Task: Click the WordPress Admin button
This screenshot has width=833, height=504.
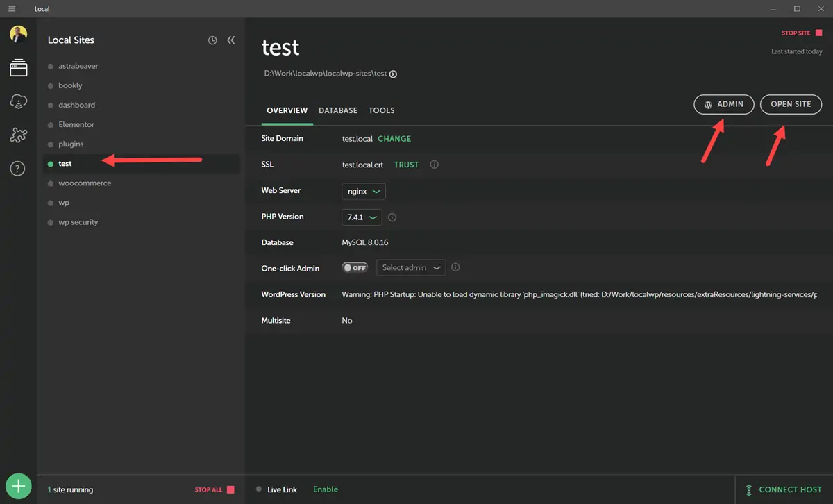Action: click(723, 104)
